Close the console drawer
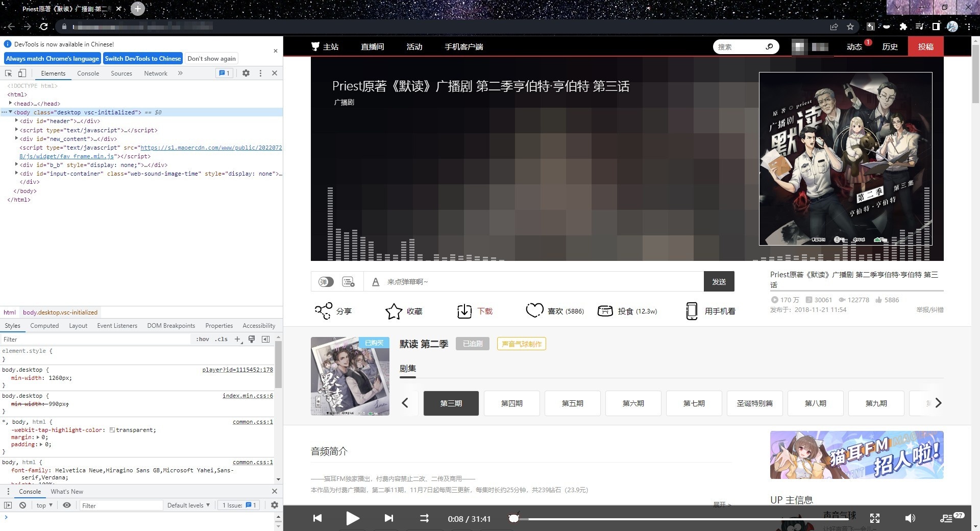Screen dimensions: 980x531 (x=275, y=491)
